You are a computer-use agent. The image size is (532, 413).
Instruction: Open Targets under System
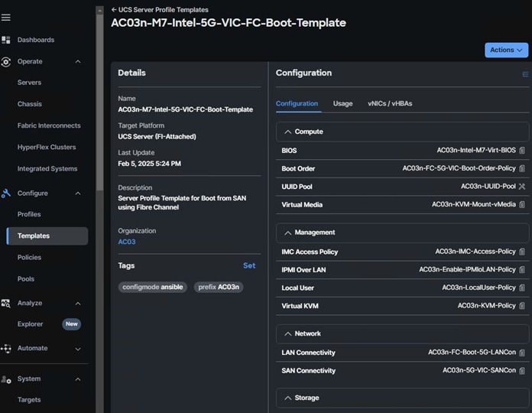click(x=29, y=400)
